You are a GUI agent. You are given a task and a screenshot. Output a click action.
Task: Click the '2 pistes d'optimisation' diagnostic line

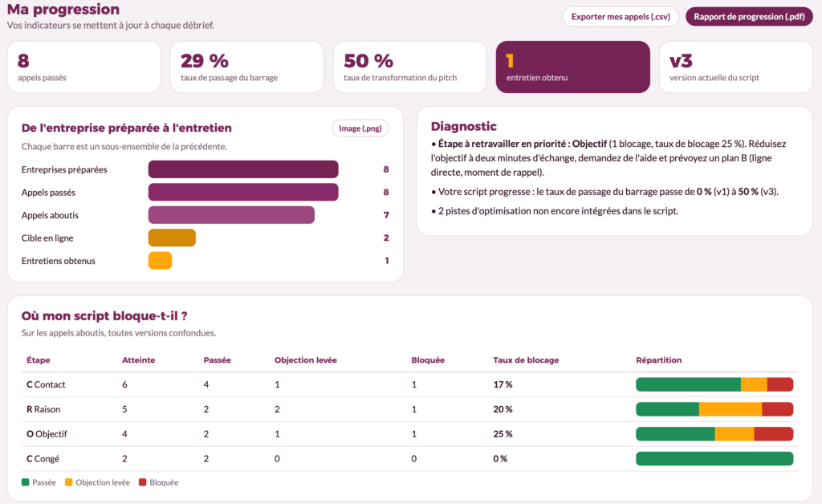point(555,211)
